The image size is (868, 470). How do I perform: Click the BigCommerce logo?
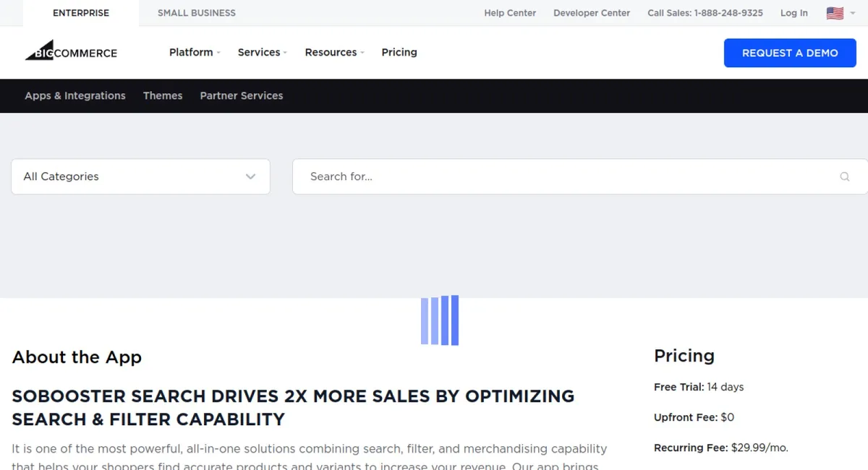click(x=71, y=50)
